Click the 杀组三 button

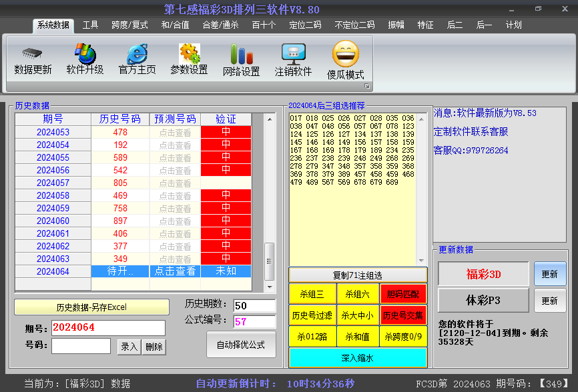[x=312, y=294]
